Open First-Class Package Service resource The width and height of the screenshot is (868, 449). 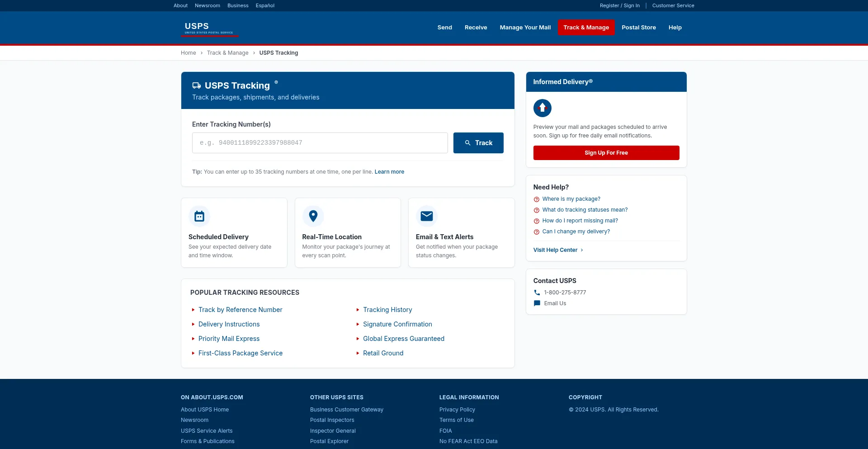241,353
